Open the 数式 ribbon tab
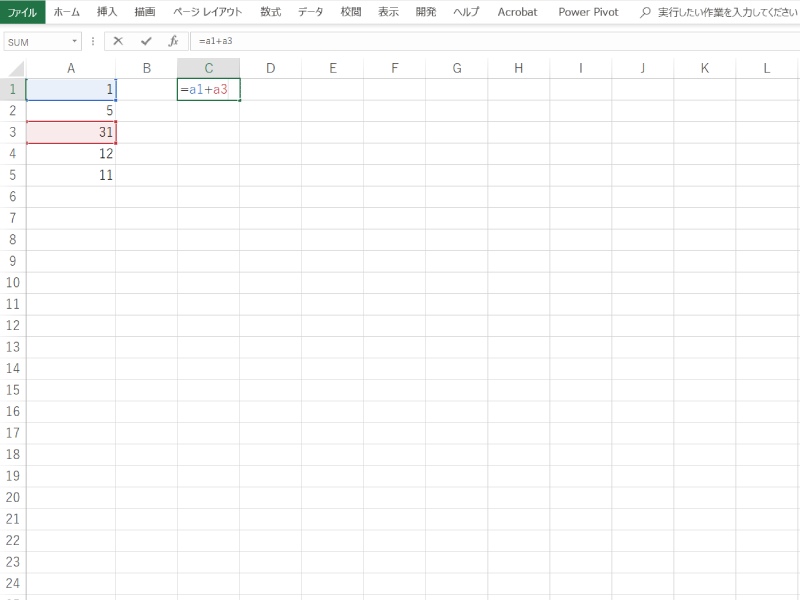The width and height of the screenshot is (800, 600). tap(270, 12)
